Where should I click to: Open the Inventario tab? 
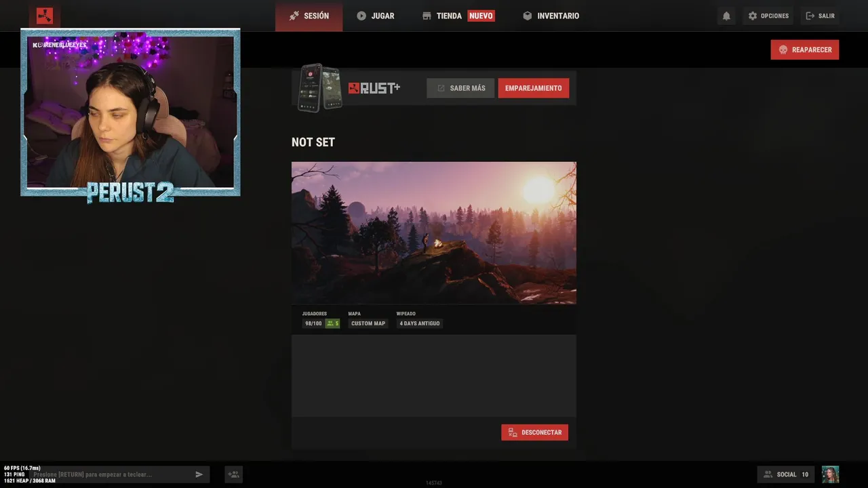[551, 16]
